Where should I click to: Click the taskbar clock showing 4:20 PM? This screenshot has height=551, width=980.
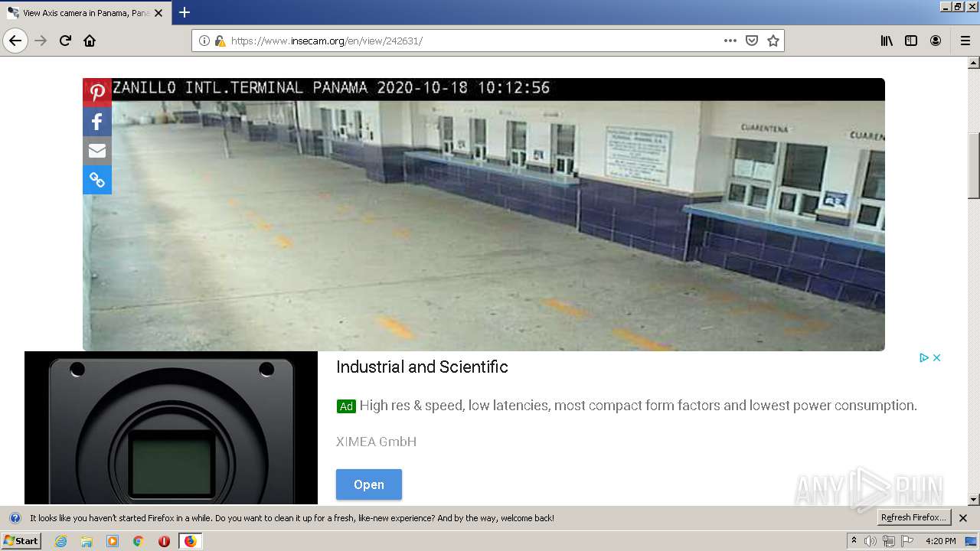pyautogui.click(x=940, y=541)
